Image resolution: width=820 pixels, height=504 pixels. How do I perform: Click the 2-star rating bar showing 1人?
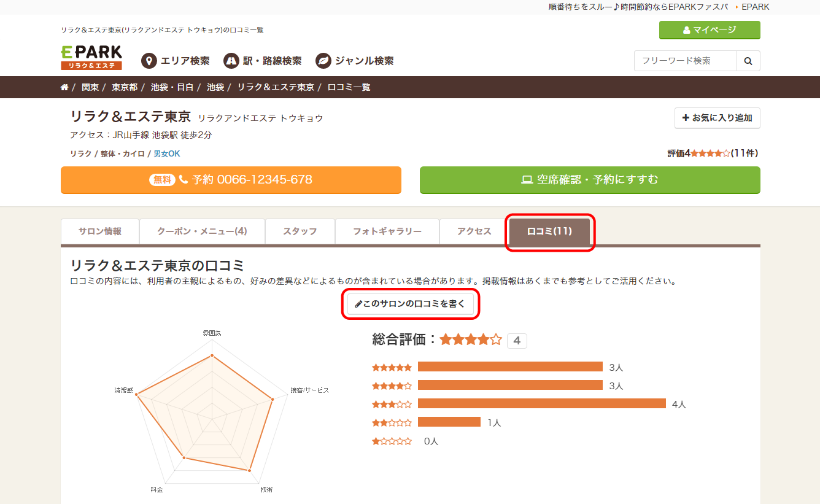point(449,422)
